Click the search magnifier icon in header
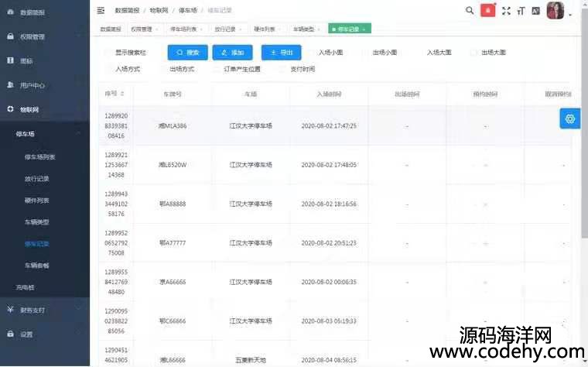Screen dimensions: 588x367 pos(470,11)
